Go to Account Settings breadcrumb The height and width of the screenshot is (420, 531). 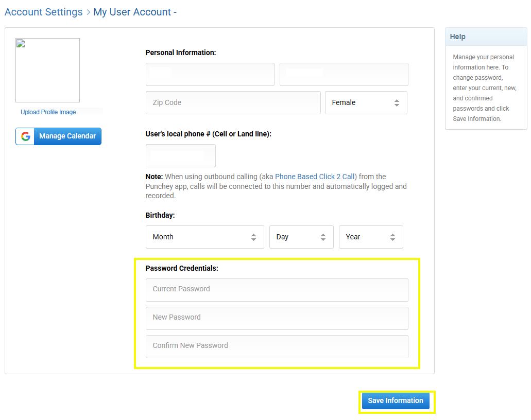coord(44,12)
